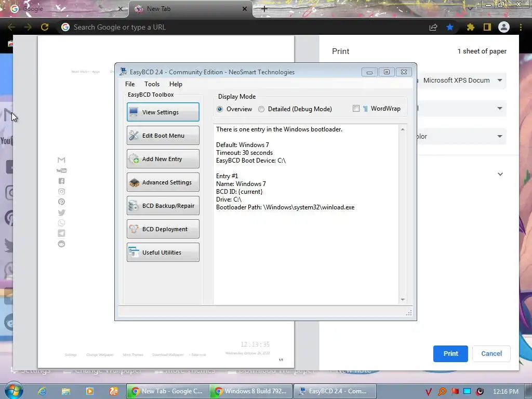Launch UC Browser from taskbar

[x=114, y=391]
